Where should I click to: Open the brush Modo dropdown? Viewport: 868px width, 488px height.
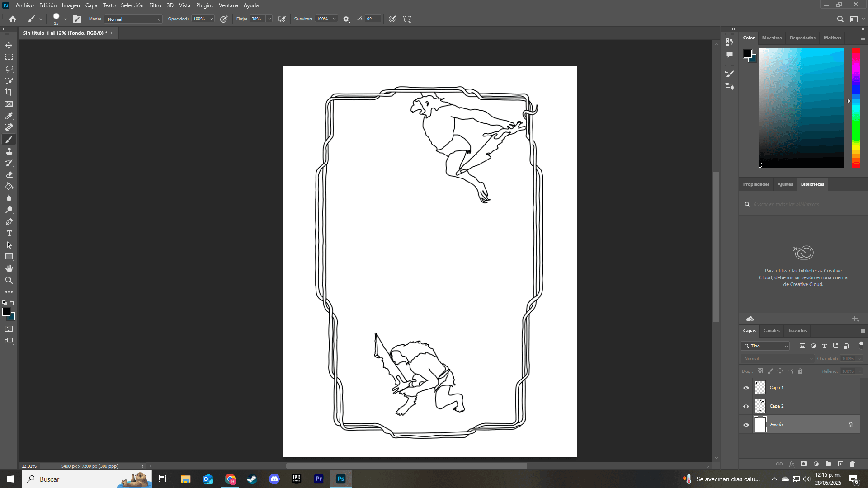click(133, 19)
